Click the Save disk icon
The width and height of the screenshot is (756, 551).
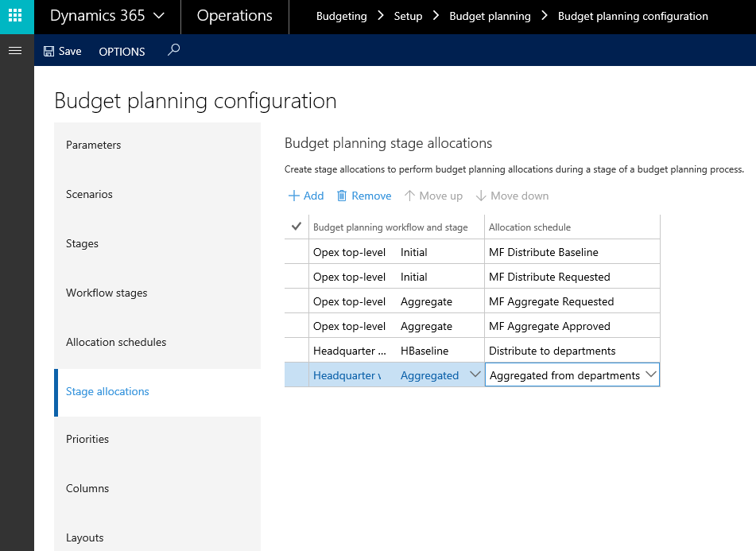48,51
